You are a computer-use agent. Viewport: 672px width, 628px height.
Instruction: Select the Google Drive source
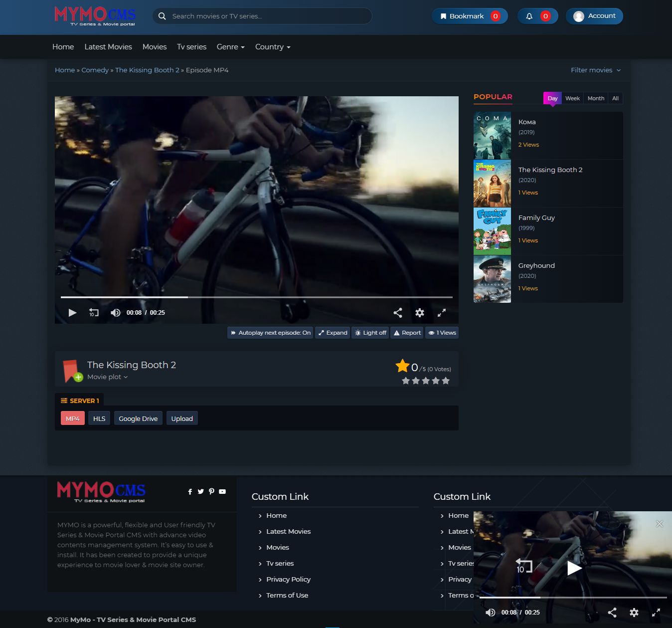(138, 419)
